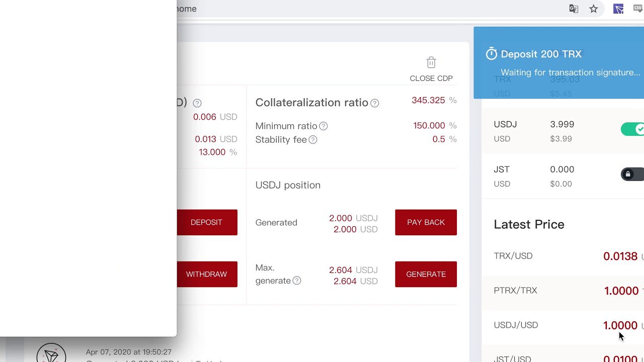Click the WITHDRAW button
This screenshot has height=362, width=644.
pos(207,274)
